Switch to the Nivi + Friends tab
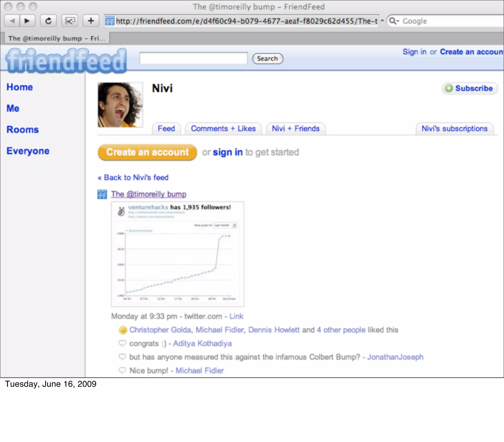The image size is (504, 442). pos(296,129)
